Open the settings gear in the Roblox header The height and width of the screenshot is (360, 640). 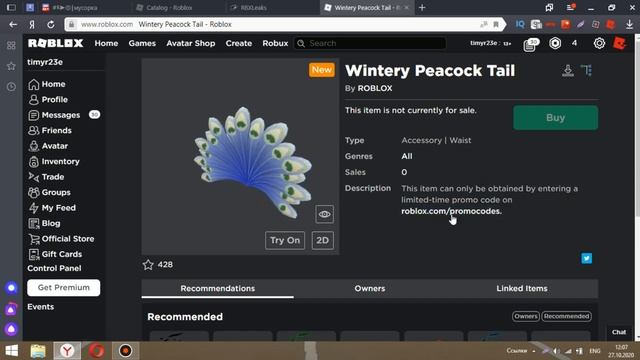(599, 43)
